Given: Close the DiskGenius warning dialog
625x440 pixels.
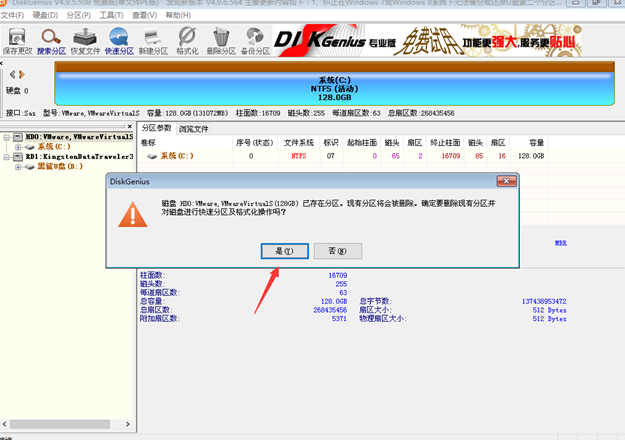Looking at the screenshot, I should click(506, 181).
